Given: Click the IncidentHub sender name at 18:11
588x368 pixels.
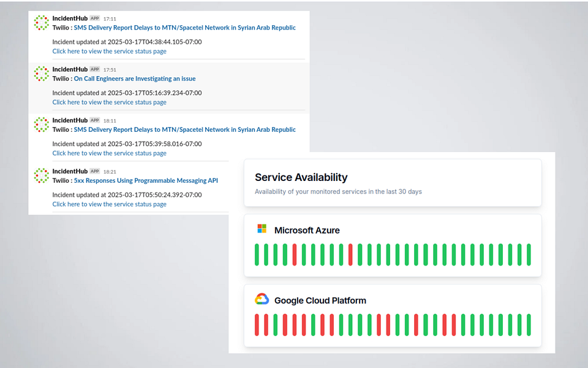Looking at the screenshot, I should click(70, 120).
